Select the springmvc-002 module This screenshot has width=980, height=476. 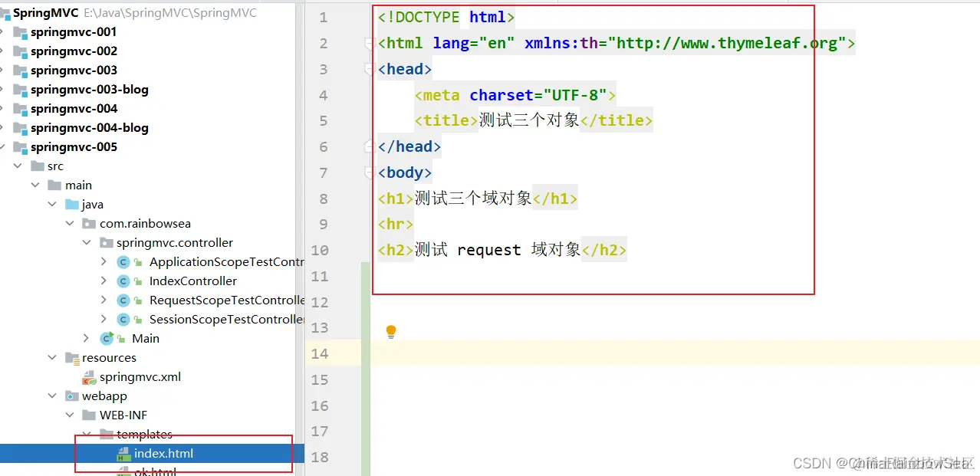point(74,51)
